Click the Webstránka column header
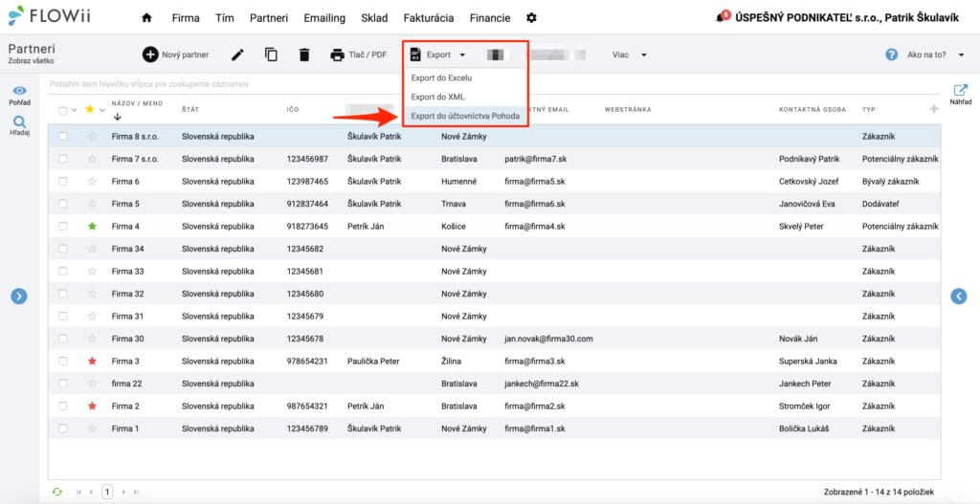Image resolution: width=980 pixels, height=504 pixels. [x=628, y=110]
